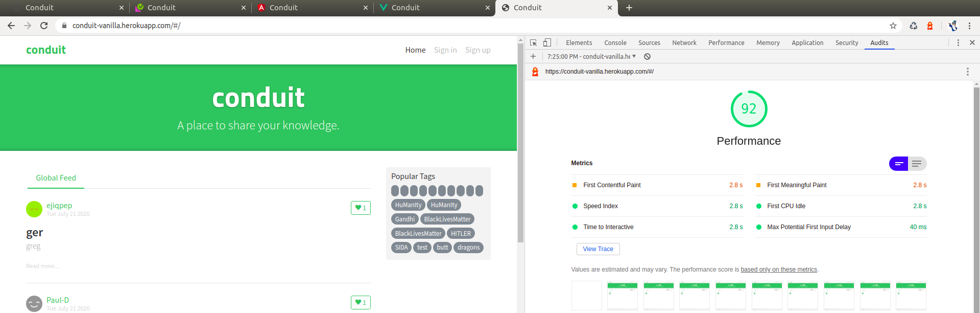
Task: Clear all audit reports
Action: 647,56
